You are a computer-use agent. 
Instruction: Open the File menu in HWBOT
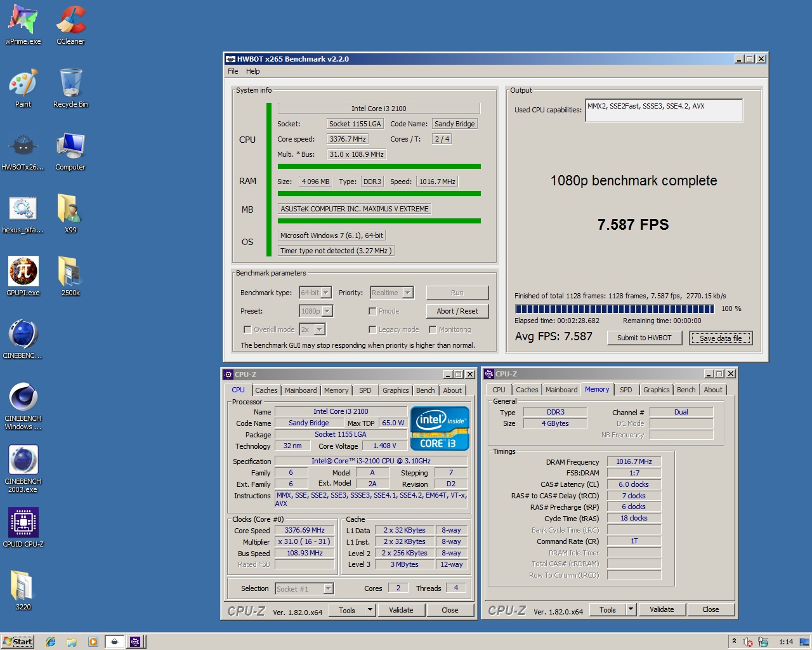pyautogui.click(x=233, y=71)
